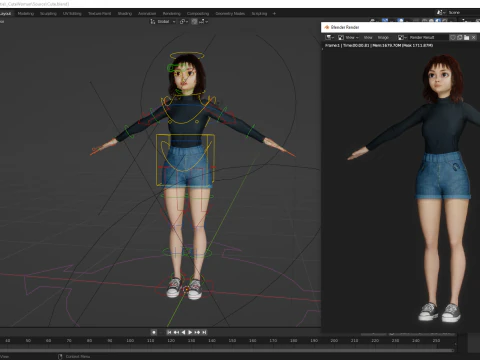Switch to the Shading workspace tab
This screenshot has height=360, width=480.
pyautogui.click(x=125, y=14)
